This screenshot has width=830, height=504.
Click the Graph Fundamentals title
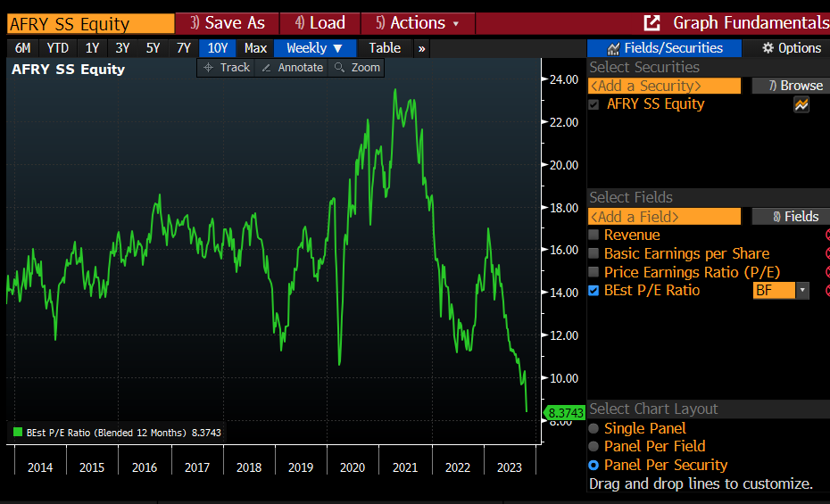751,22
